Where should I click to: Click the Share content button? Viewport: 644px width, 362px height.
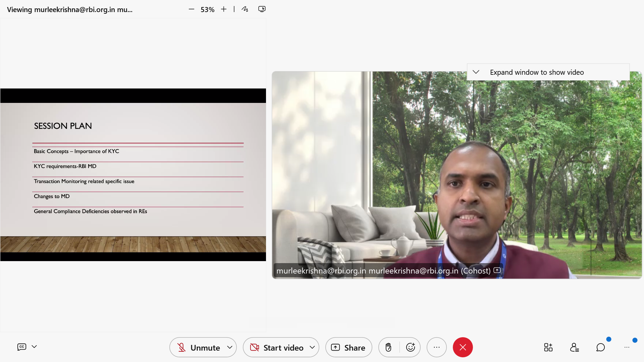[348, 348]
